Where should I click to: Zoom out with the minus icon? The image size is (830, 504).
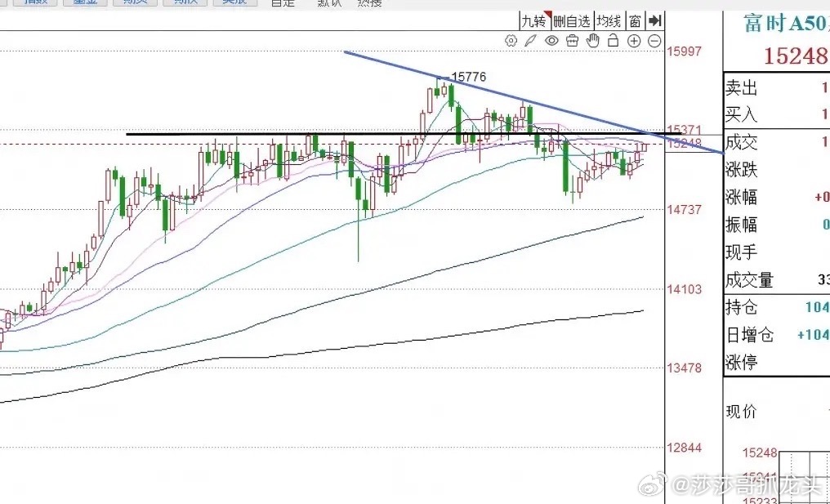point(655,41)
